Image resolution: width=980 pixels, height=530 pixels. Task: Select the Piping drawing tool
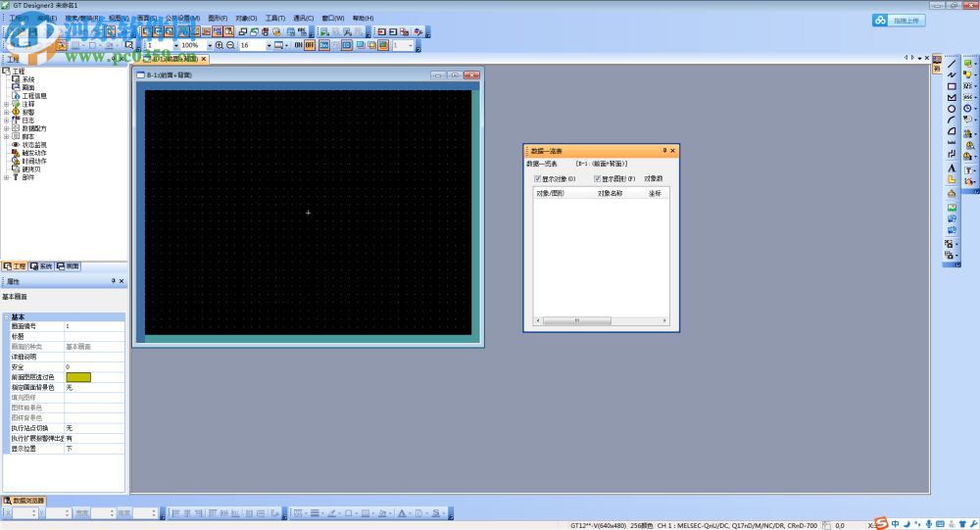(952, 154)
